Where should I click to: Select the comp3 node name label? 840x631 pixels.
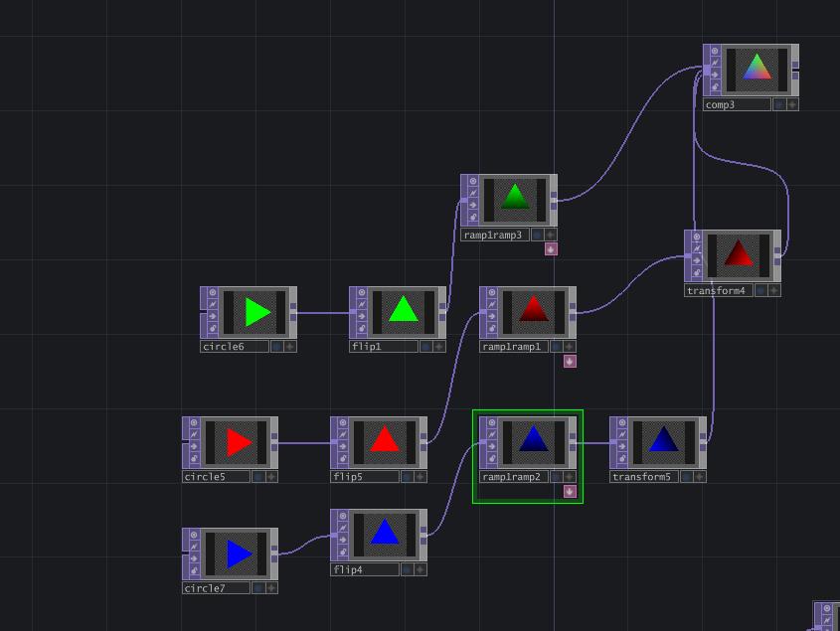pos(738,105)
